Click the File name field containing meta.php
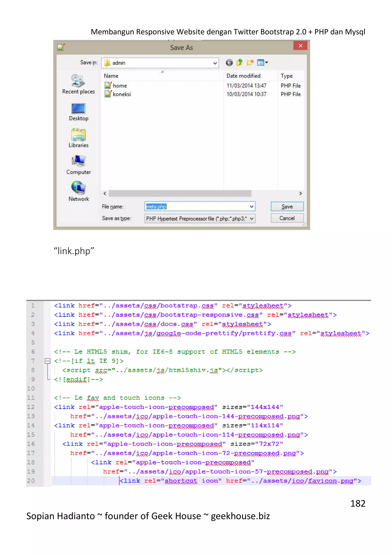This screenshot has height=555, width=392. pos(200,207)
